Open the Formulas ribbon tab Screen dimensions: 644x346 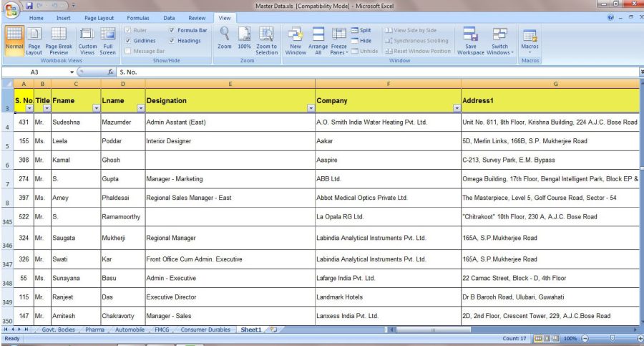click(138, 18)
